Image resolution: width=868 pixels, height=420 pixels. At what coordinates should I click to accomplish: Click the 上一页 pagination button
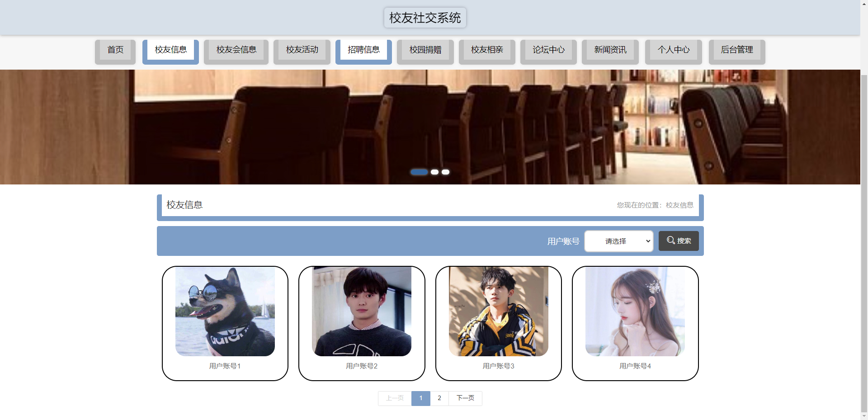[394, 398]
